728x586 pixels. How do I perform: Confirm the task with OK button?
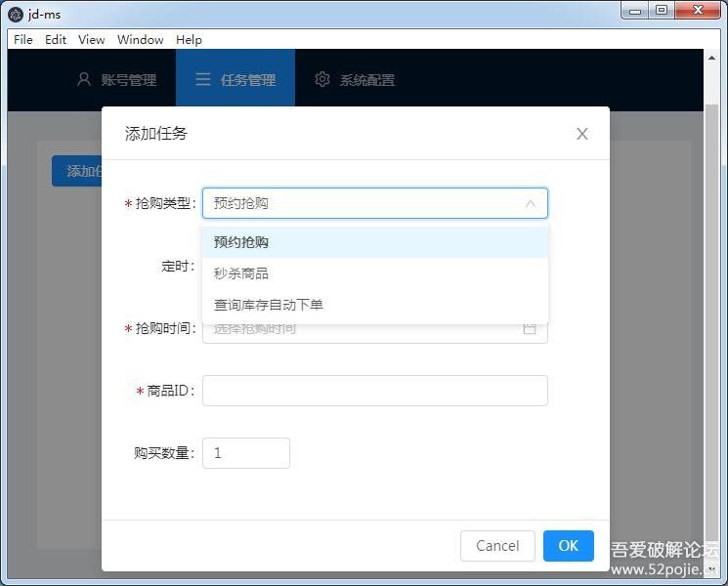click(x=568, y=546)
